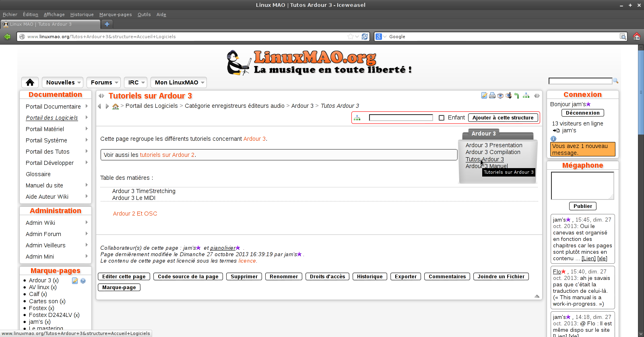Open the Affichage menu
Viewport: 644px width, 337px height.
(x=54, y=14)
